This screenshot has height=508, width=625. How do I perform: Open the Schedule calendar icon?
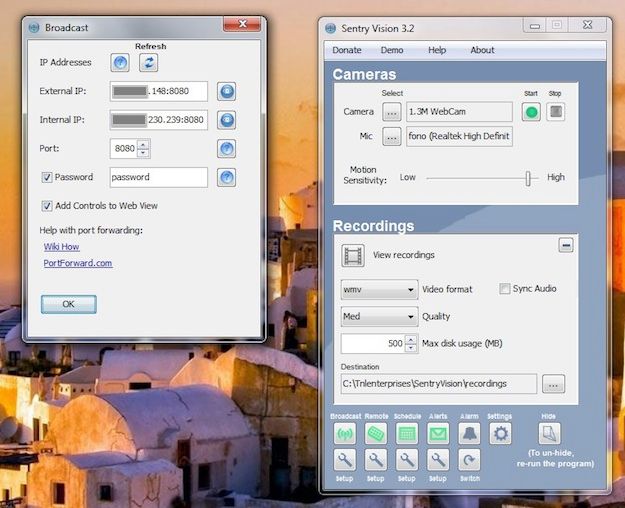pyautogui.click(x=407, y=433)
